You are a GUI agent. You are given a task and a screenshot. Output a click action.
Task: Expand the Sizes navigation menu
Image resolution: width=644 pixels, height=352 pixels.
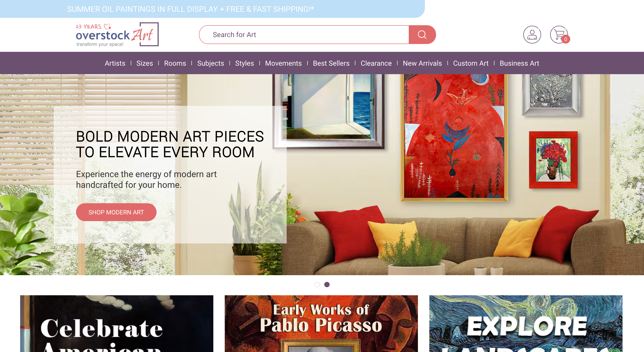tap(144, 63)
